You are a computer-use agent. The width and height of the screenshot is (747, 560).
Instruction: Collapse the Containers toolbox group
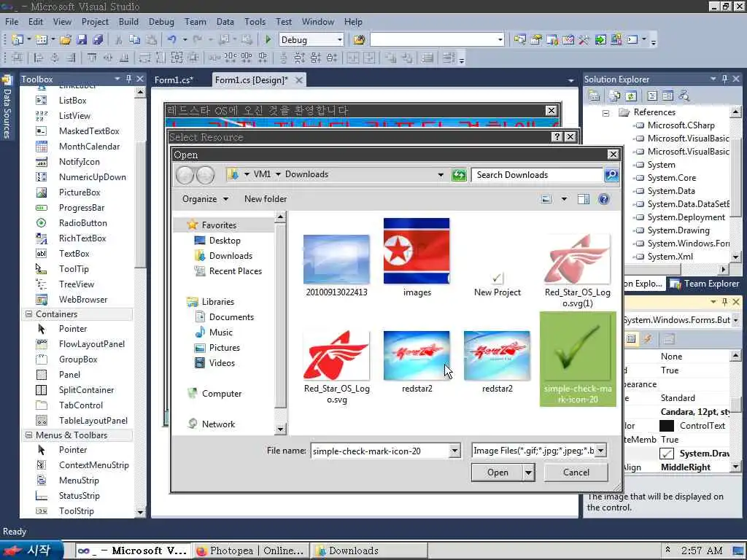coord(28,314)
